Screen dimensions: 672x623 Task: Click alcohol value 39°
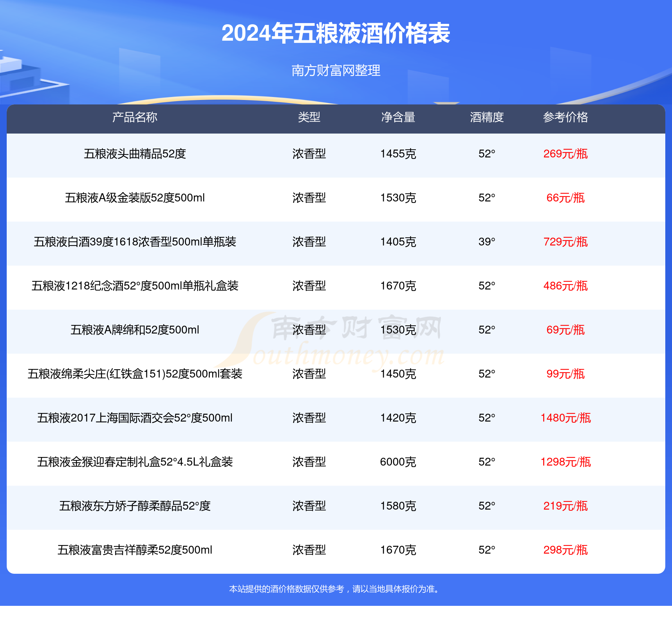point(487,242)
